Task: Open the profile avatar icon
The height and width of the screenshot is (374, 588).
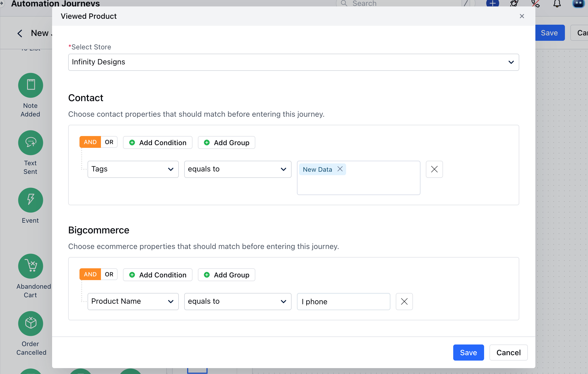Action: (578, 3)
